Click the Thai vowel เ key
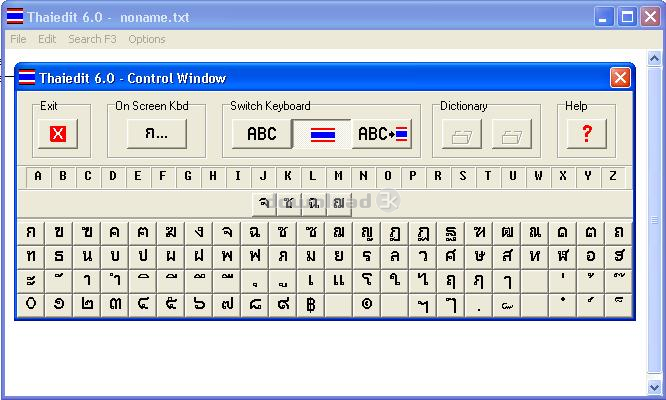This screenshot has width=666, height=400. pos(311,281)
